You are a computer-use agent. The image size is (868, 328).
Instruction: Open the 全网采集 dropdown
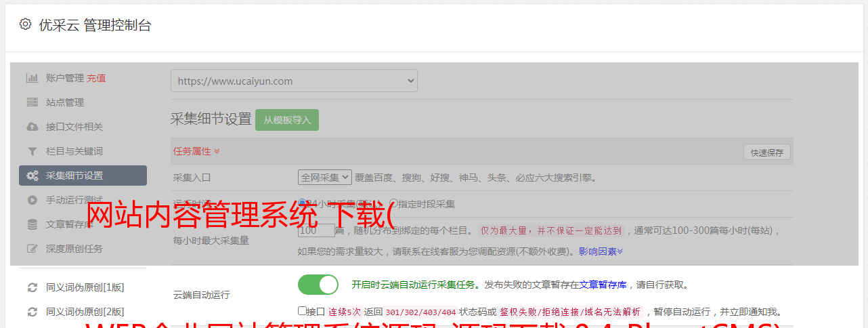[x=325, y=178]
